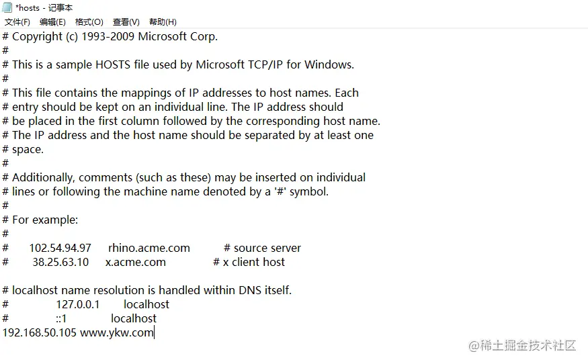Open the 格式(O) menu
Viewport: 588px width, 364px height.
click(x=89, y=22)
